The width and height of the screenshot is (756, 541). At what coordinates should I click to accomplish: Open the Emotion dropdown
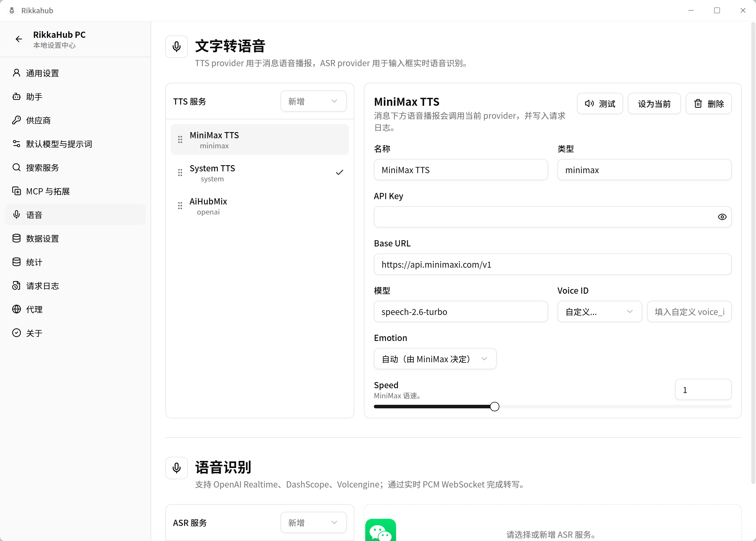pyautogui.click(x=435, y=359)
